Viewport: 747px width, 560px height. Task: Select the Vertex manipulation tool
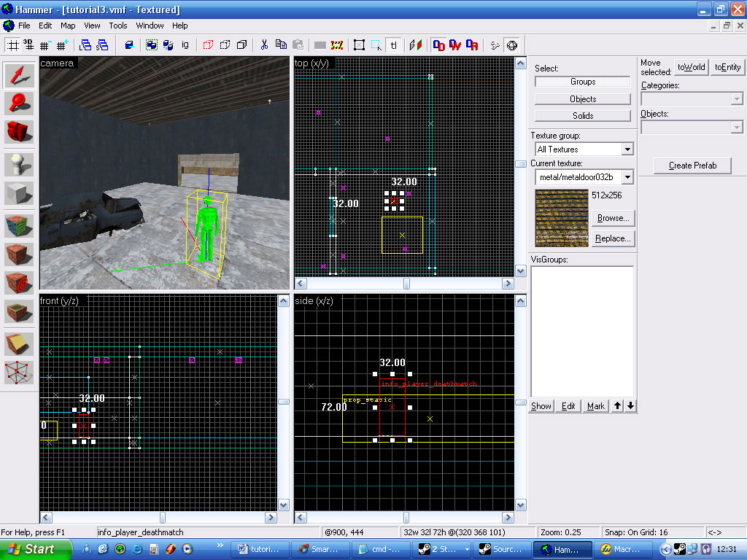tap(19, 373)
